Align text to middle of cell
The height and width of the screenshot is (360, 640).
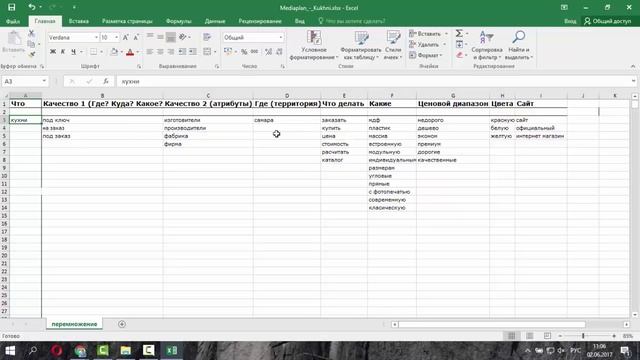(x=160, y=37)
